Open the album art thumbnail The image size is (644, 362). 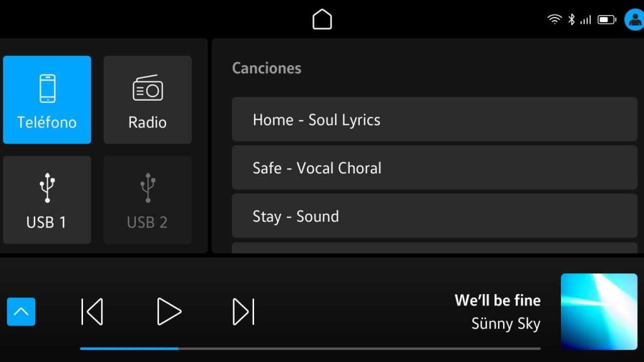click(x=599, y=312)
